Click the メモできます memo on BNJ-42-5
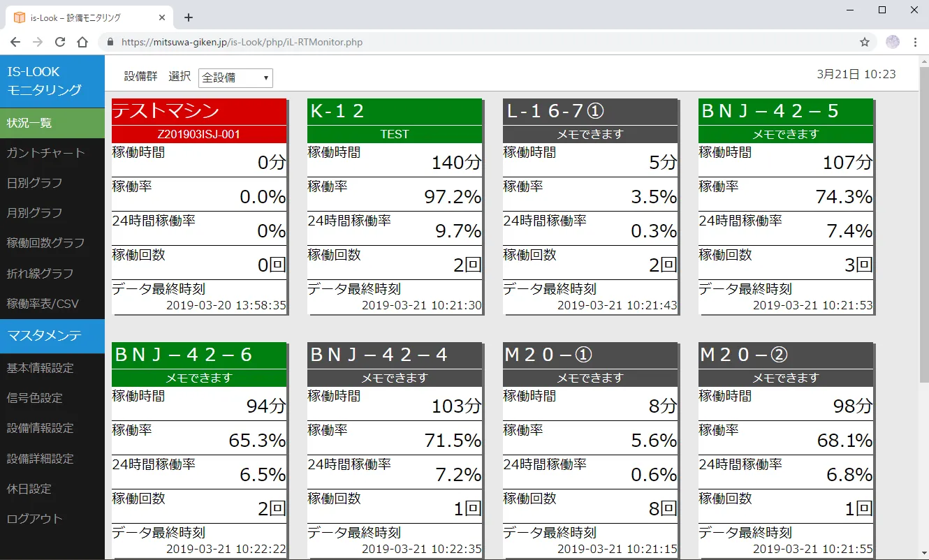The image size is (929, 560). [786, 134]
